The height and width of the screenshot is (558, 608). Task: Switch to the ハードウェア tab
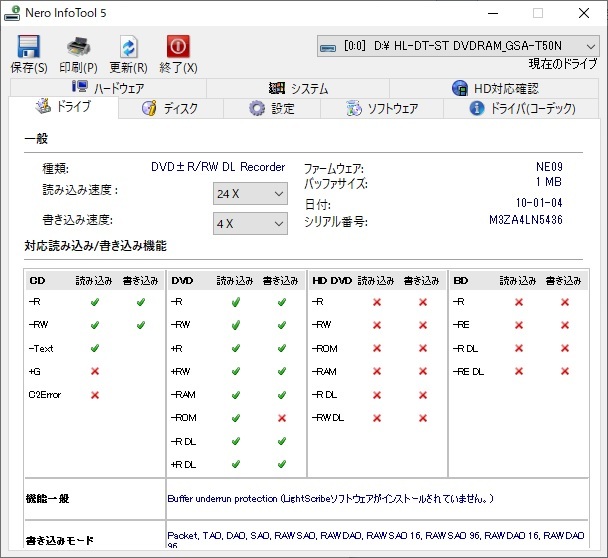(108, 88)
